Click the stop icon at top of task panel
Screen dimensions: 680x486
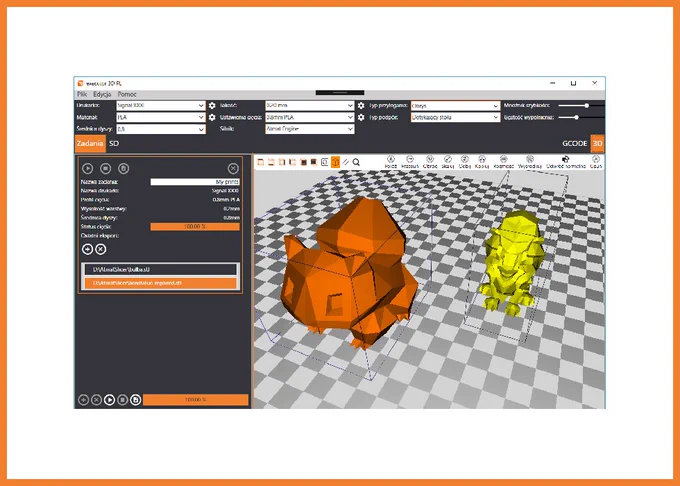point(105,168)
